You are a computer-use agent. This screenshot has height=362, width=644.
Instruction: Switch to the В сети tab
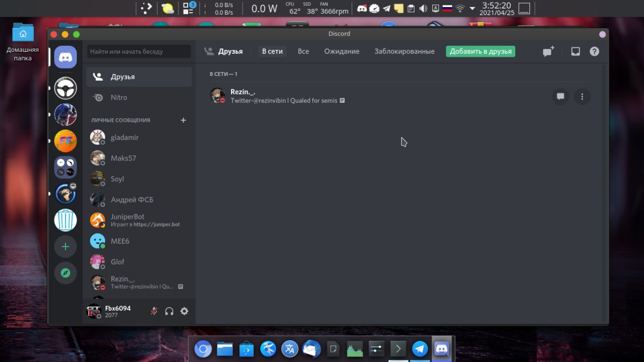(272, 51)
